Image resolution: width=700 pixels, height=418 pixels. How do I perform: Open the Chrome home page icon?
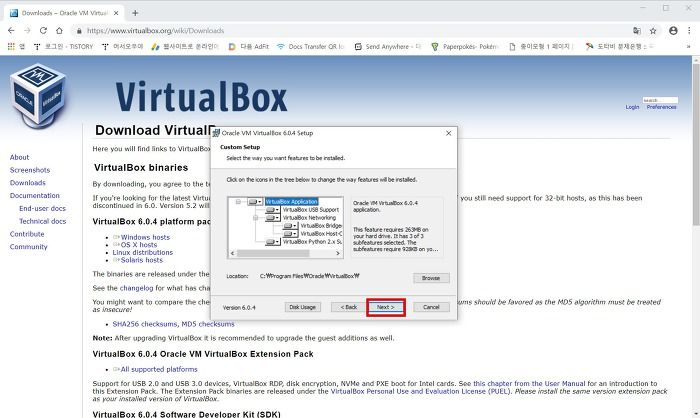59,30
